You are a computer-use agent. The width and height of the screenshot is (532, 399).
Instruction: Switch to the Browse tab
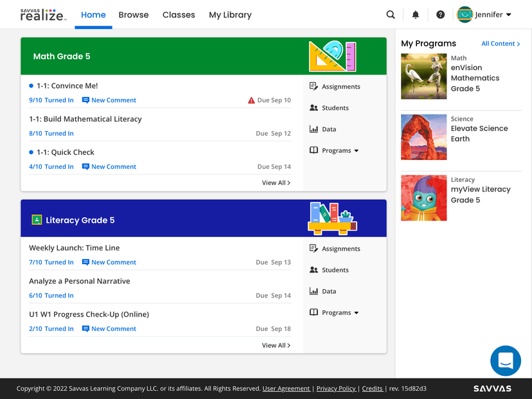[134, 15]
